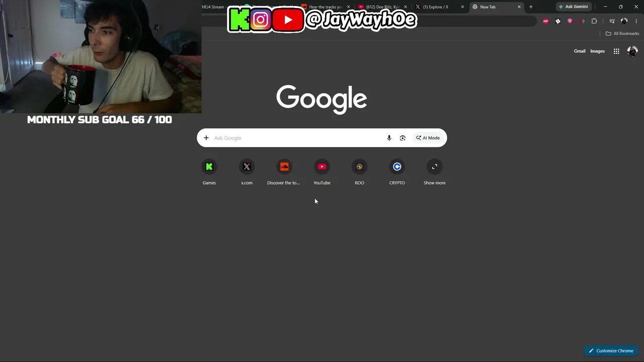Search by image with the Lens icon

tap(403, 138)
